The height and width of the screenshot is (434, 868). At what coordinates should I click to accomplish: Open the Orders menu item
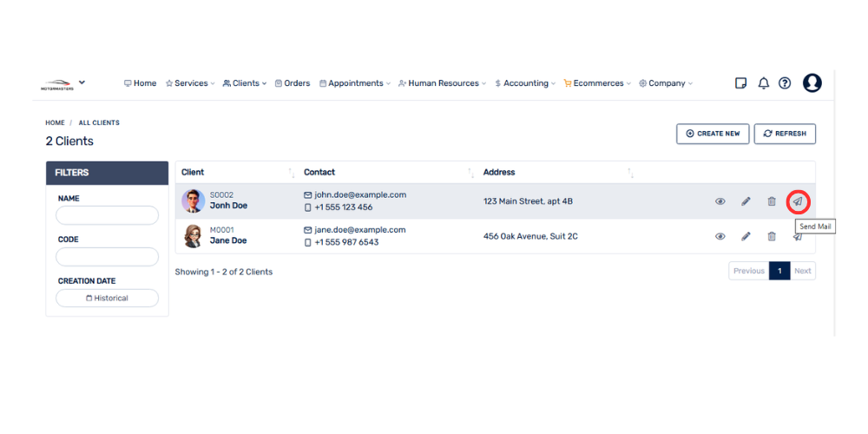(x=293, y=83)
